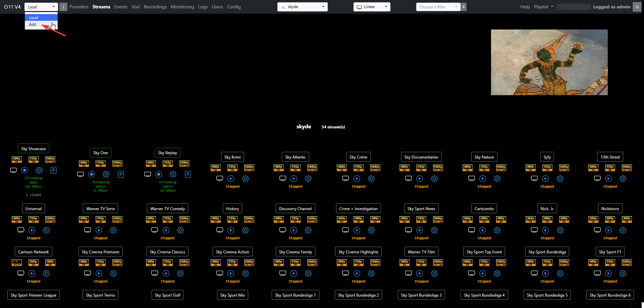This screenshot has width=644, height=308.
Task: Start the Crime + Investigation stream
Action: tap(357, 230)
